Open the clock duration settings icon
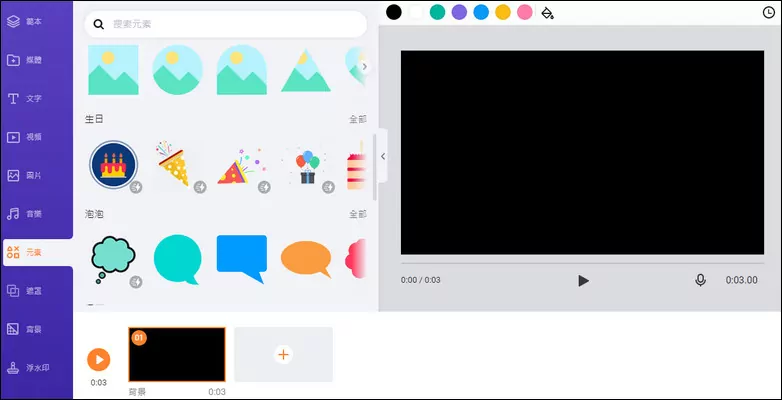782x400 pixels. pos(769,13)
